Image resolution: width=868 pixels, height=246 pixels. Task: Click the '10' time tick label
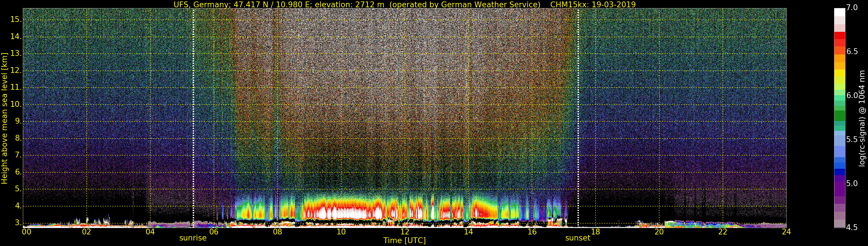coord(341,232)
